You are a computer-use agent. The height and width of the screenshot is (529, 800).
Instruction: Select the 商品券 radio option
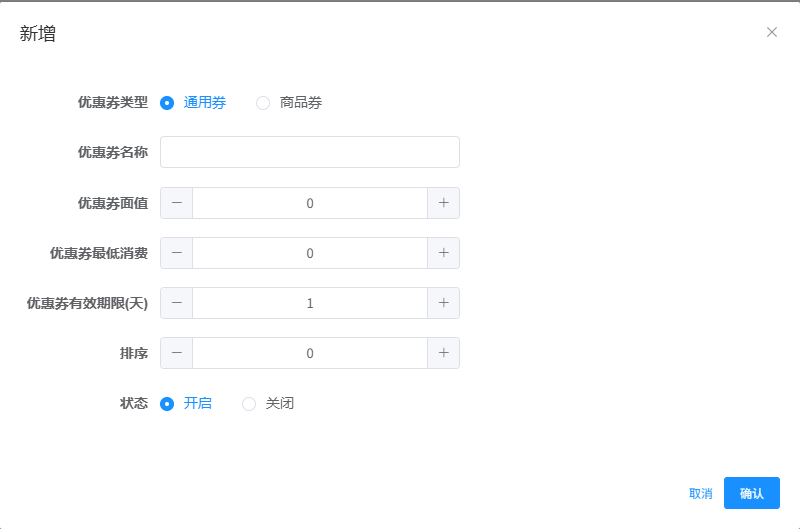[x=263, y=102]
